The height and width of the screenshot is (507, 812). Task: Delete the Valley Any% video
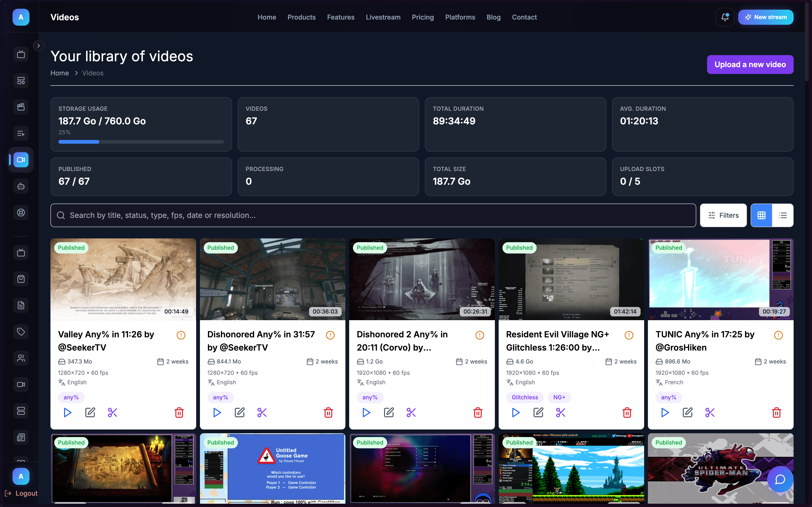(179, 413)
